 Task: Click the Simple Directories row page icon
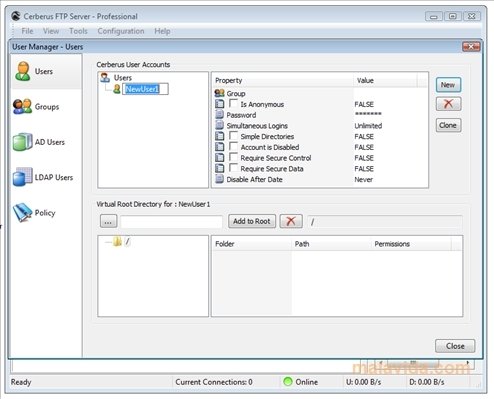tap(219, 136)
